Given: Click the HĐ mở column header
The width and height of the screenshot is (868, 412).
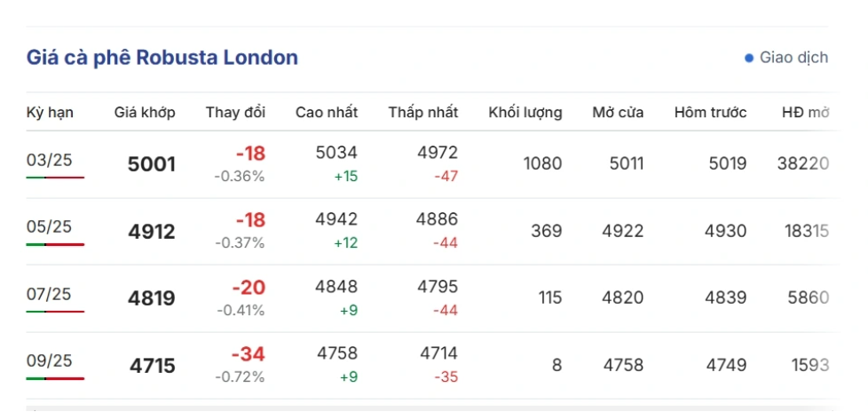Looking at the screenshot, I should point(805,113).
